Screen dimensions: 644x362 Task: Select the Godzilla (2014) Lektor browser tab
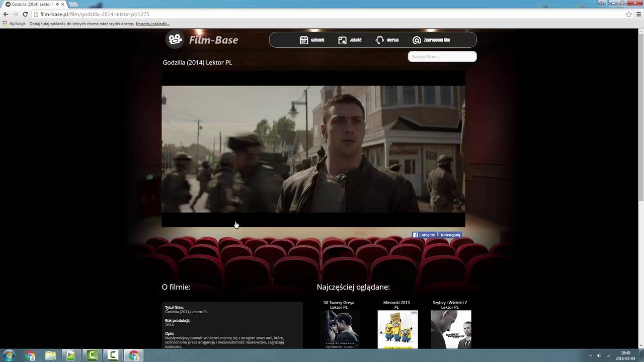point(35,4)
